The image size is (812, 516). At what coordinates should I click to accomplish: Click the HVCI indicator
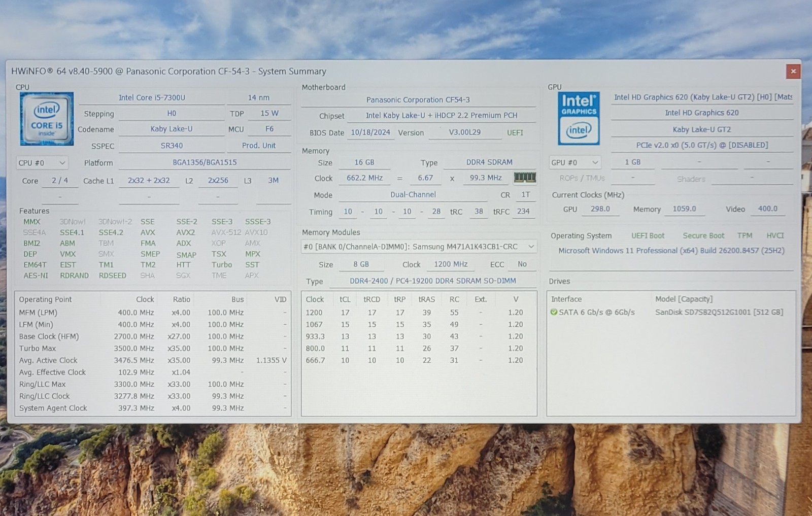(x=775, y=236)
